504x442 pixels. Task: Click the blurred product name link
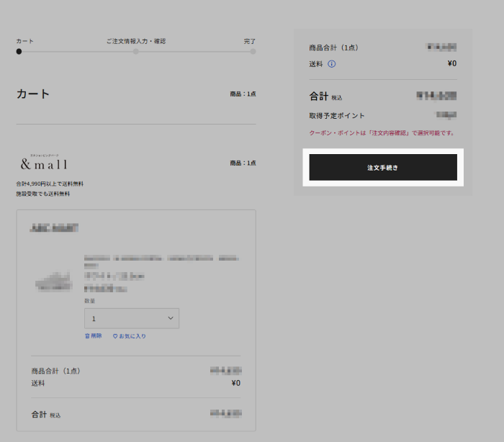pos(161,258)
